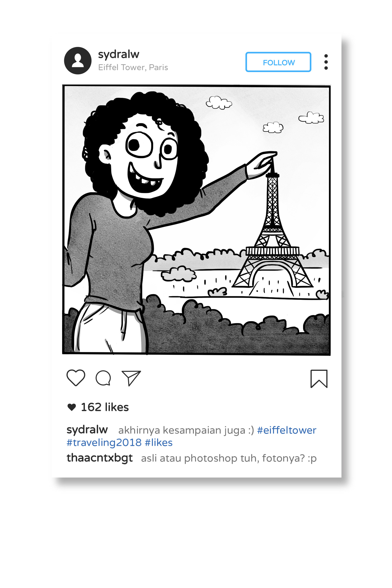
Task: Open the #likes hashtag
Action: (159, 443)
